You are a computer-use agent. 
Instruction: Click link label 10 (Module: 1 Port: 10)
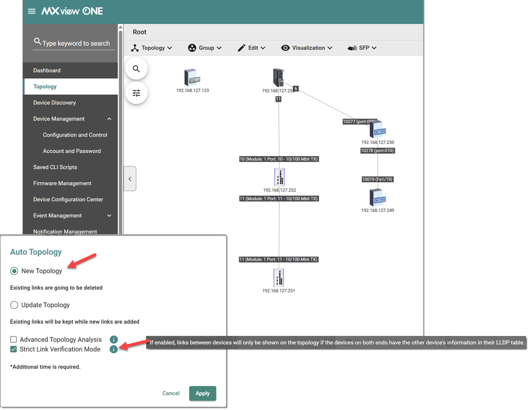click(279, 159)
